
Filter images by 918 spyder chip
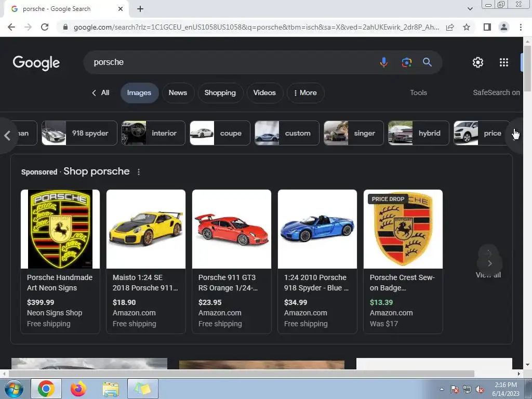[79, 133]
